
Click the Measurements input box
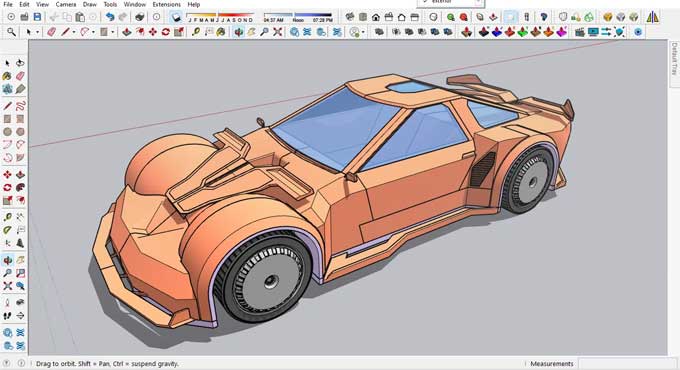coord(627,363)
